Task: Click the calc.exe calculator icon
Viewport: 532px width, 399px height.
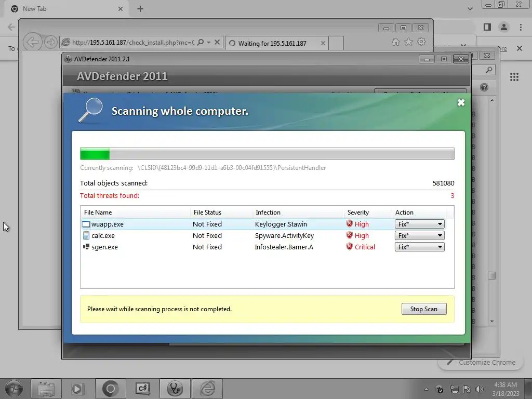Action: tap(86, 235)
